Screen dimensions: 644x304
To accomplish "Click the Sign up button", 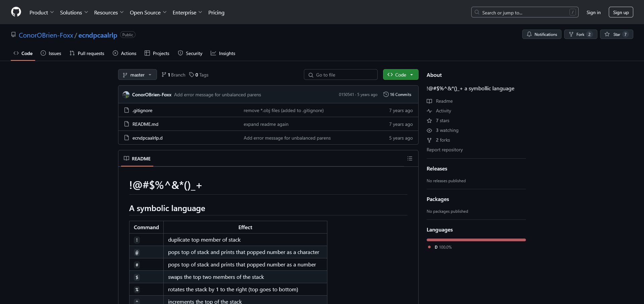I will point(621,12).
